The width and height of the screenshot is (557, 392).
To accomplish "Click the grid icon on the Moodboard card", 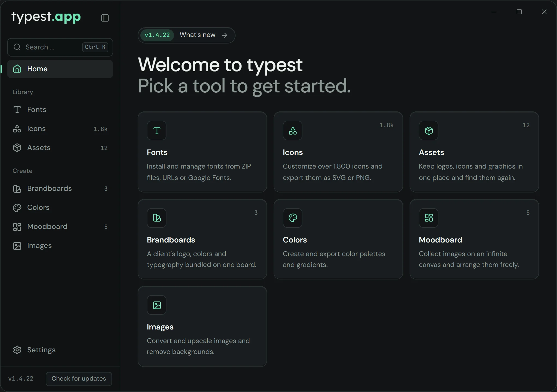I will tap(429, 218).
